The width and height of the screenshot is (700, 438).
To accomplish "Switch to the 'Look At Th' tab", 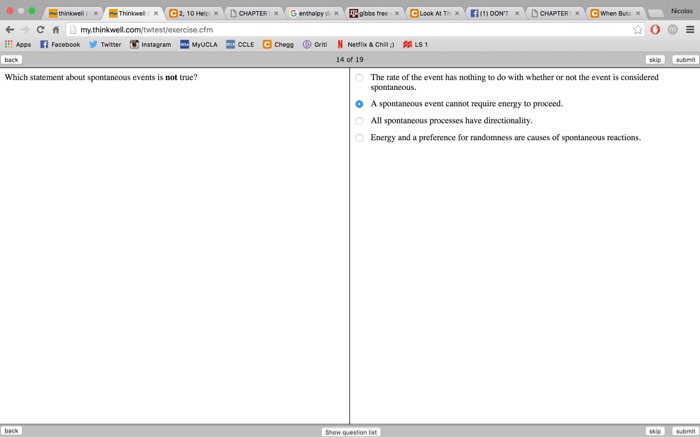I will (x=433, y=13).
